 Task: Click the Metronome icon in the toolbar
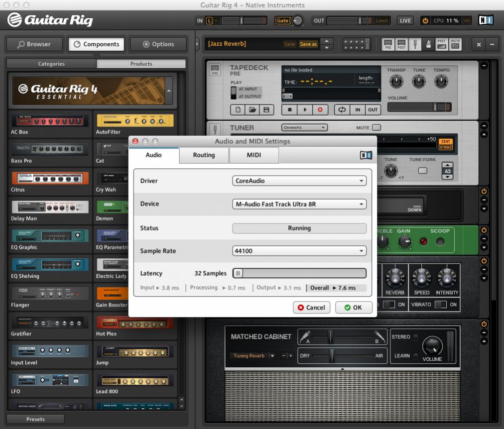(428, 44)
